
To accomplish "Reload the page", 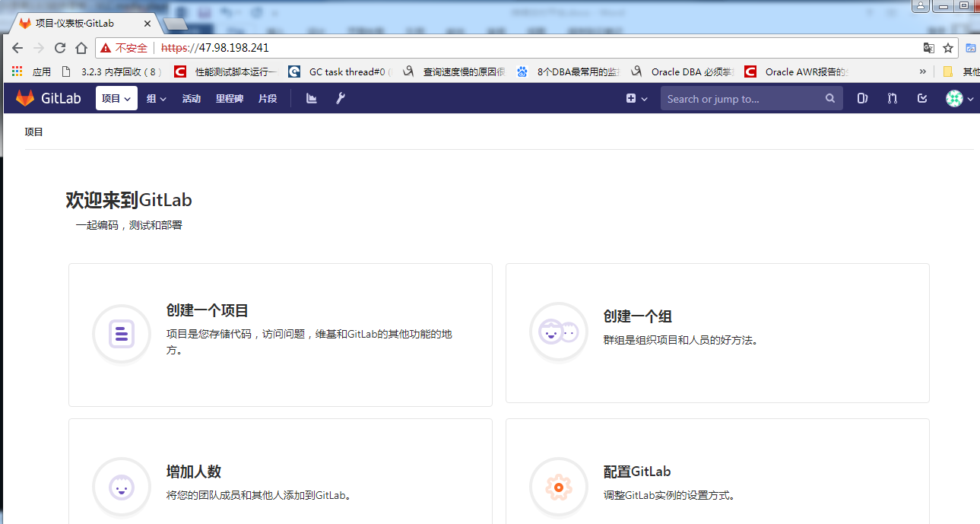I will (60, 48).
